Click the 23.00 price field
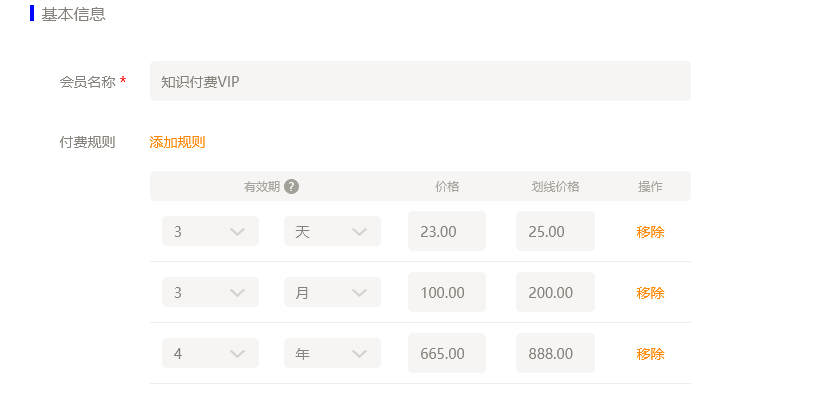Viewport: 839px width, 406px height. click(446, 231)
